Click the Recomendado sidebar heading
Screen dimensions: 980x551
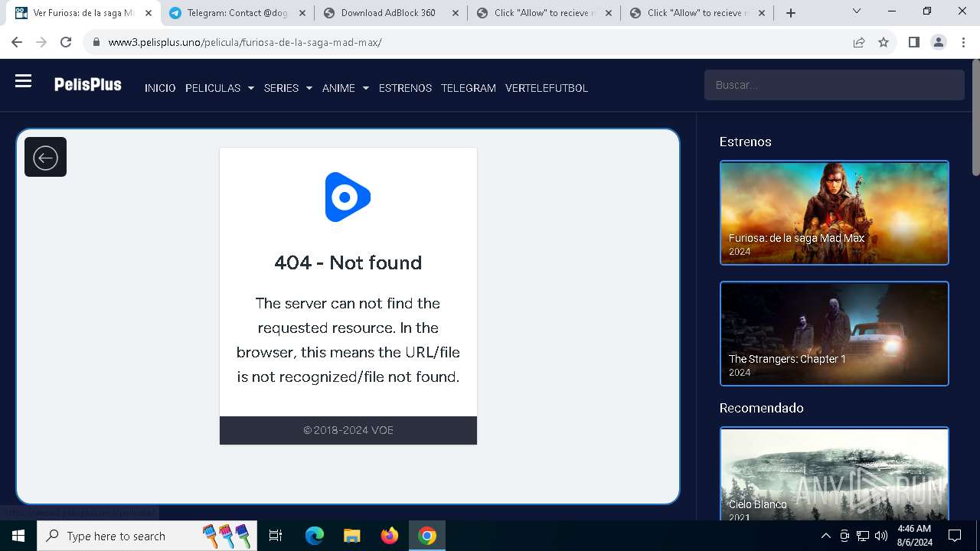click(x=761, y=408)
